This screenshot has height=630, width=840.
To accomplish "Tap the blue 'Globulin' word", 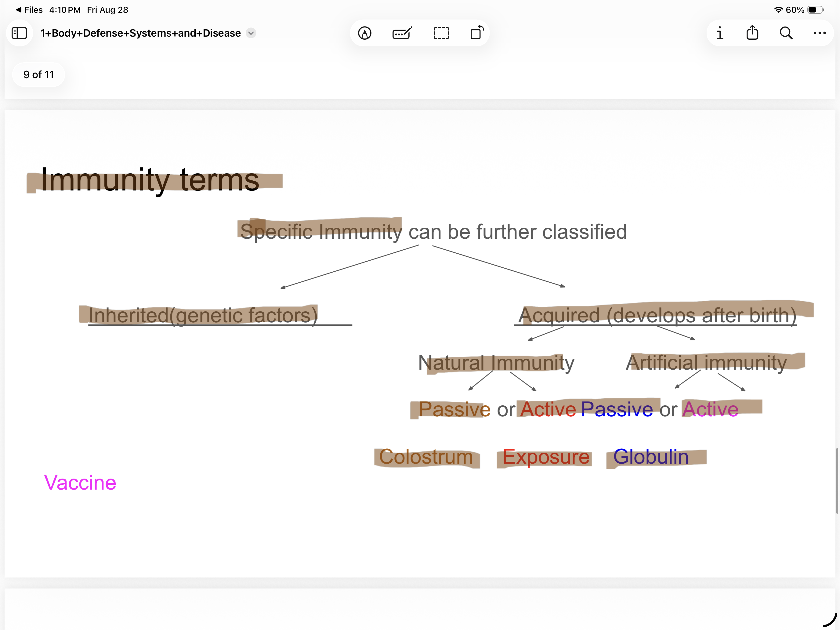I will [650, 456].
